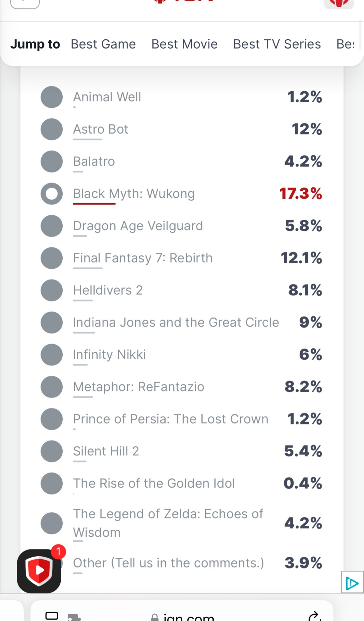The image size is (364, 621).
Task: Open the browser tabs rectangle icon
Action: coord(52,616)
